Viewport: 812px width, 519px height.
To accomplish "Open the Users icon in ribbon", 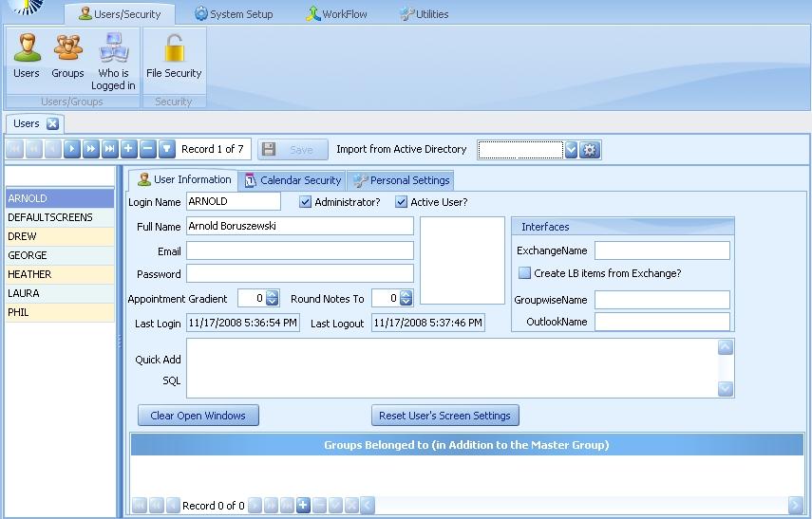I will (x=27, y=56).
